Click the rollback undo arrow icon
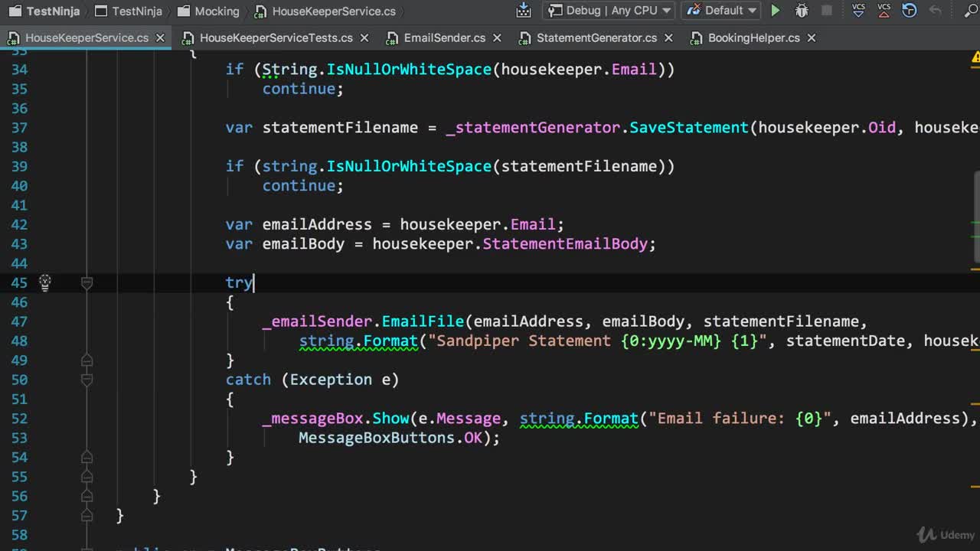Viewport: 980px width, 551px height. pos(935,11)
